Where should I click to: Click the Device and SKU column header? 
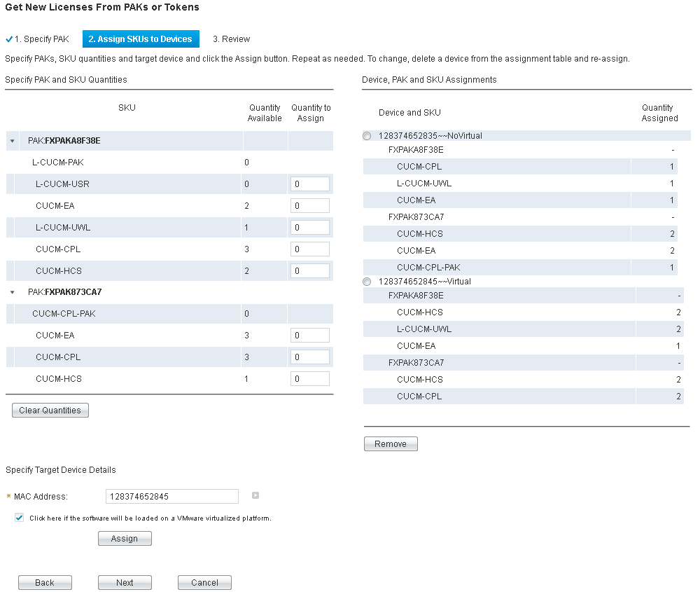point(409,113)
